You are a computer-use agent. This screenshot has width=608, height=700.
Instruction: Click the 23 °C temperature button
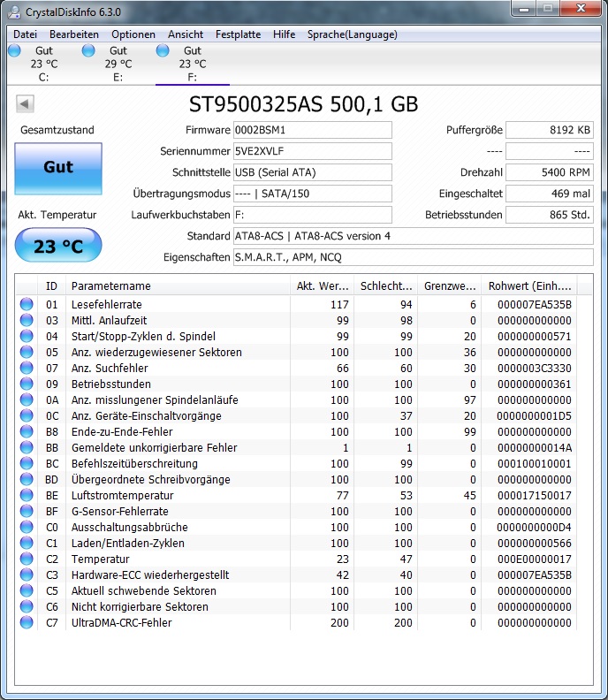click(58, 245)
